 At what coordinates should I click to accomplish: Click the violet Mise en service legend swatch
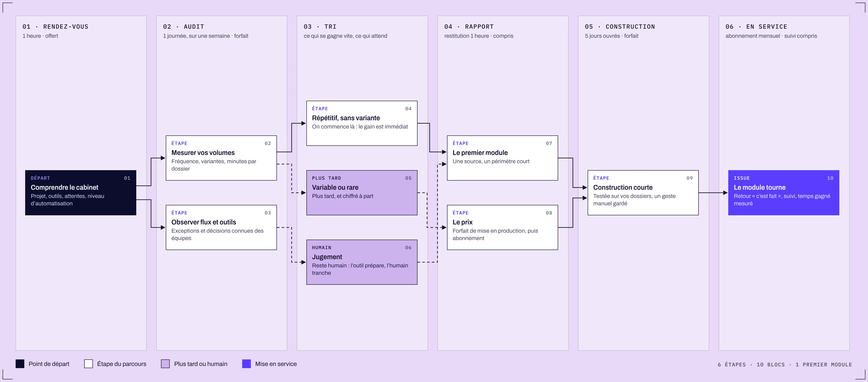[x=247, y=364]
